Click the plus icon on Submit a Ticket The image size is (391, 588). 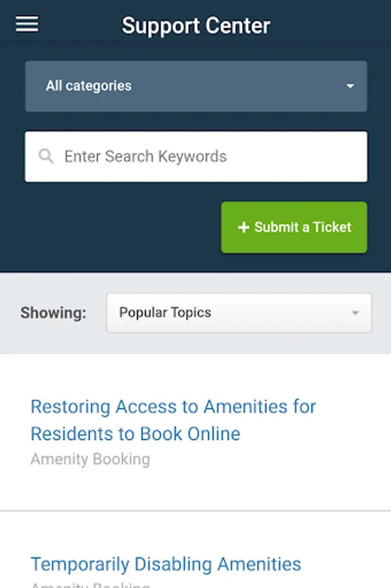[x=243, y=227]
